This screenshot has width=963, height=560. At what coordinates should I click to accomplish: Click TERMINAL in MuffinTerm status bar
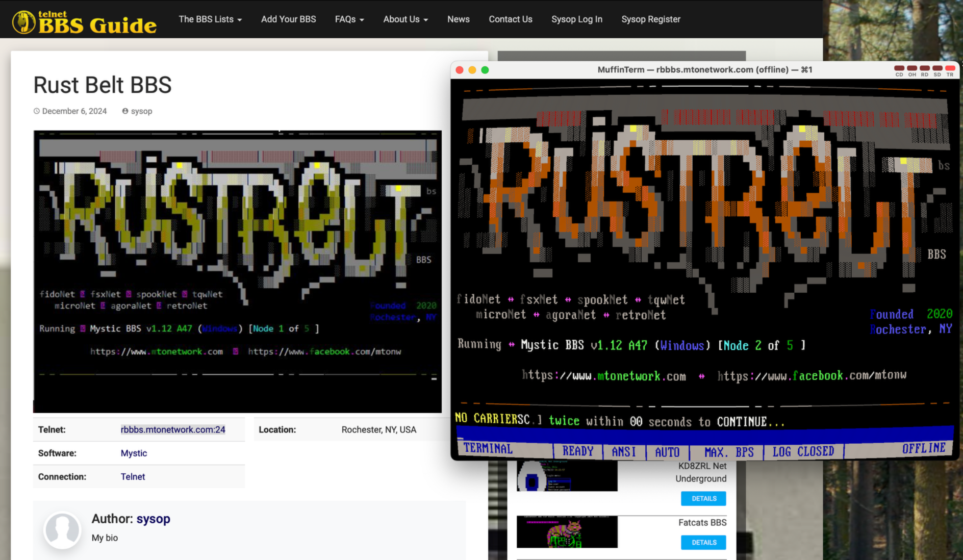tap(488, 448)
